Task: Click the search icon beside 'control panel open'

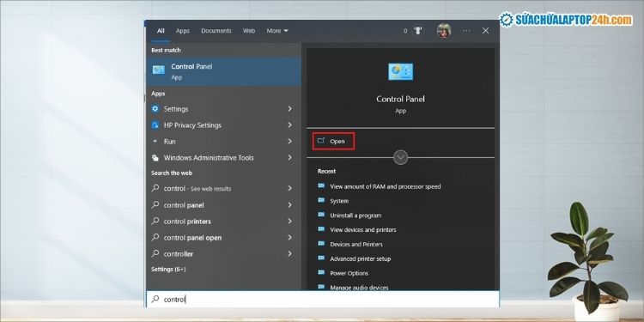Action: tap(155, 237)
